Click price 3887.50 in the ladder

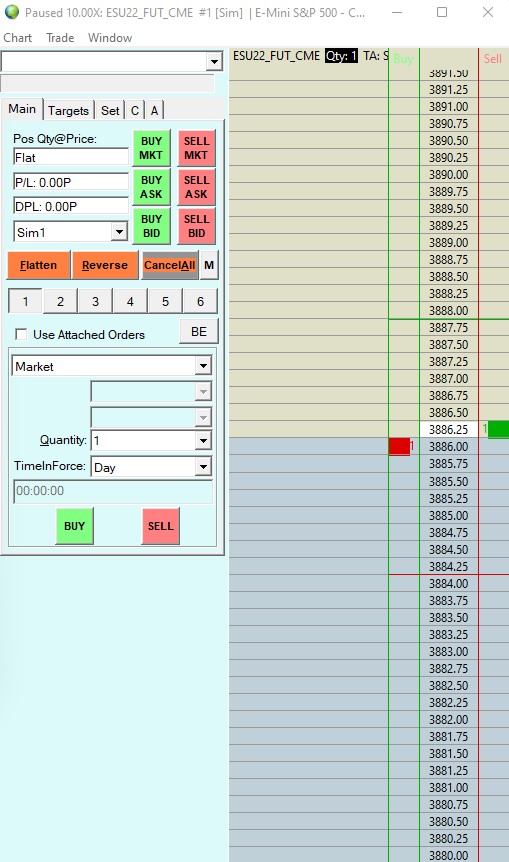[449, 345]
